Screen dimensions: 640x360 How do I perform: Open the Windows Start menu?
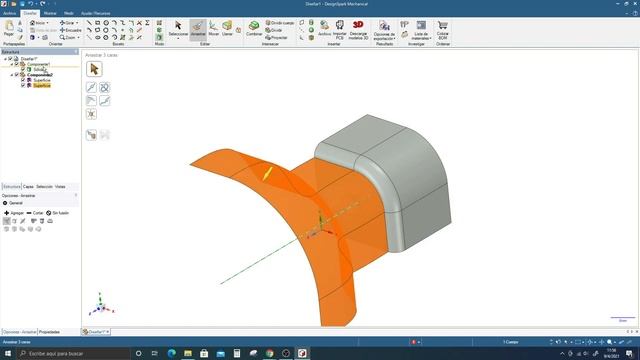pyautogui.click(x=8, y=353)
